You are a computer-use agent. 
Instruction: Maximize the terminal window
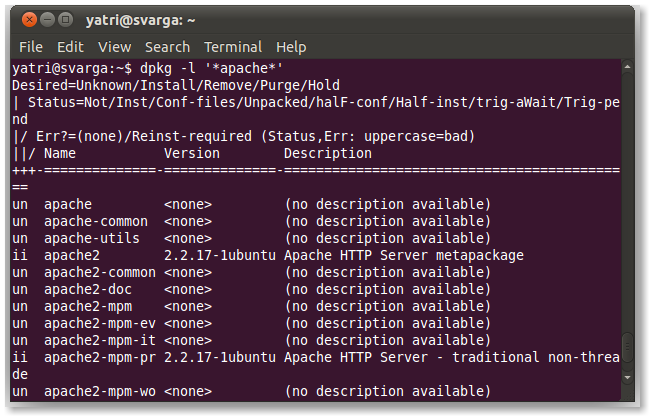(x=65, y=19)
